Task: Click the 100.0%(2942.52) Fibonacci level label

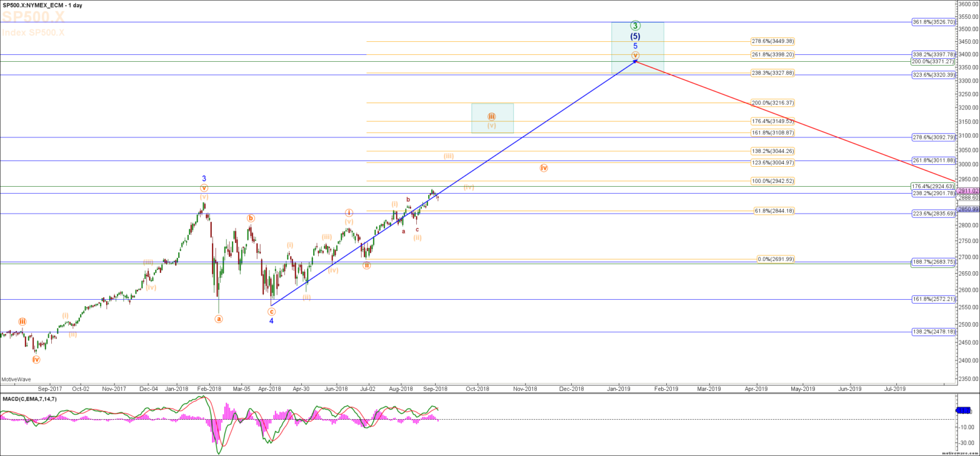Action: pos(773,181)
